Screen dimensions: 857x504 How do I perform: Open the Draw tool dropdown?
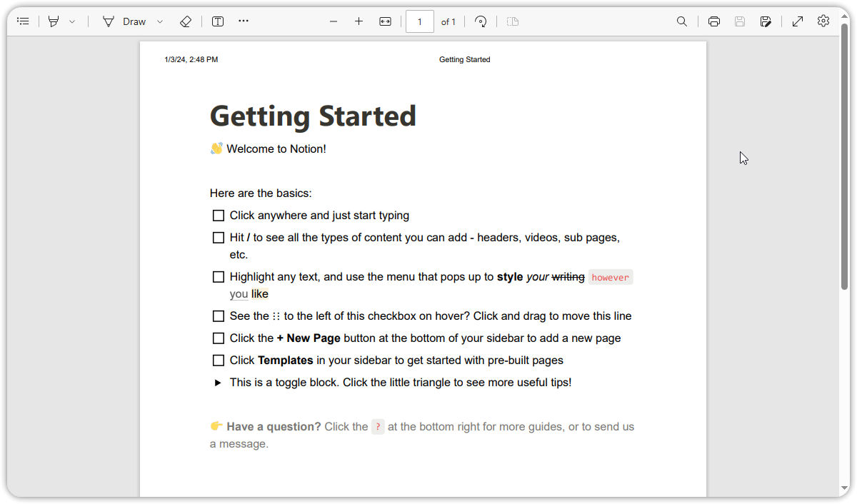pyautogui.click(x=159, y=21)
